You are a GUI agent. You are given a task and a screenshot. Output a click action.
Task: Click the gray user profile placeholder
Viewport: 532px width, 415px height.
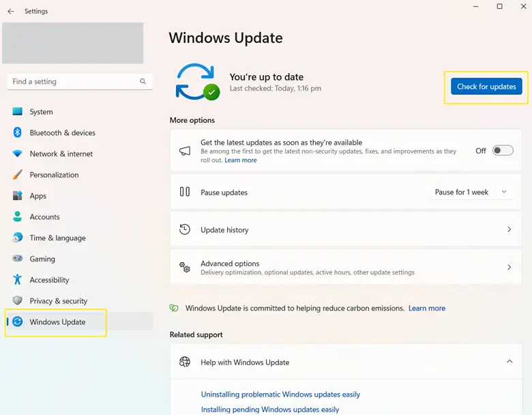tap(72, 43)
